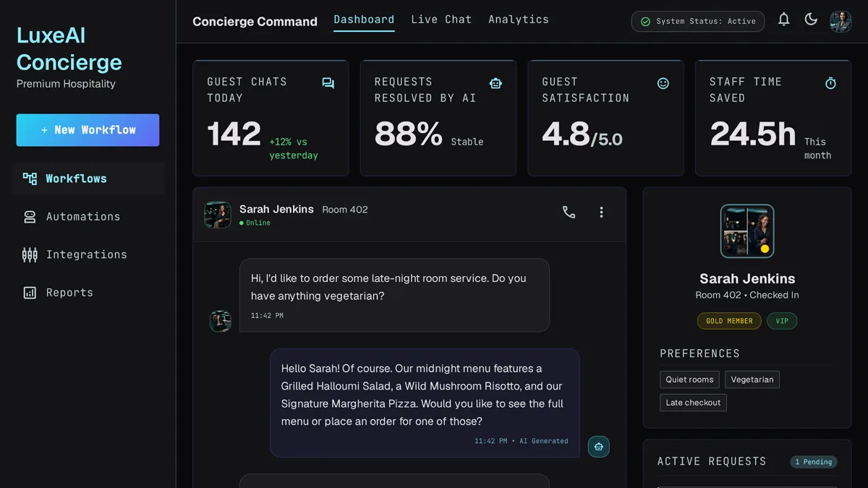Open Workflows in the sidebar
The height and width of the screenshot is (488, 868).
click(88, 179)
